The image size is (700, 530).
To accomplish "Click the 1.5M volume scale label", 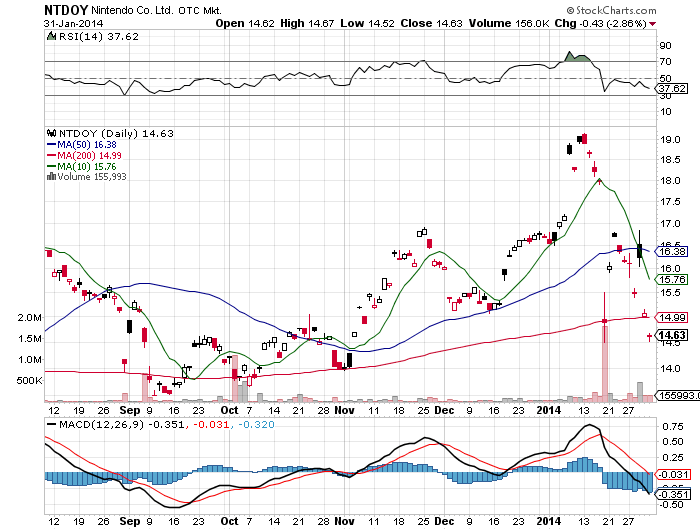I will click(x=29, y=338).
